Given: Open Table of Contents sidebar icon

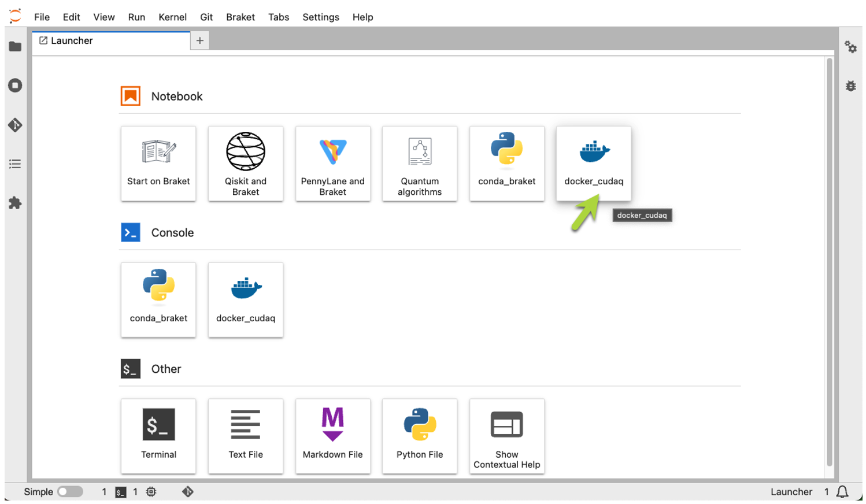Looking at the screenshot, I should (15, 164).
